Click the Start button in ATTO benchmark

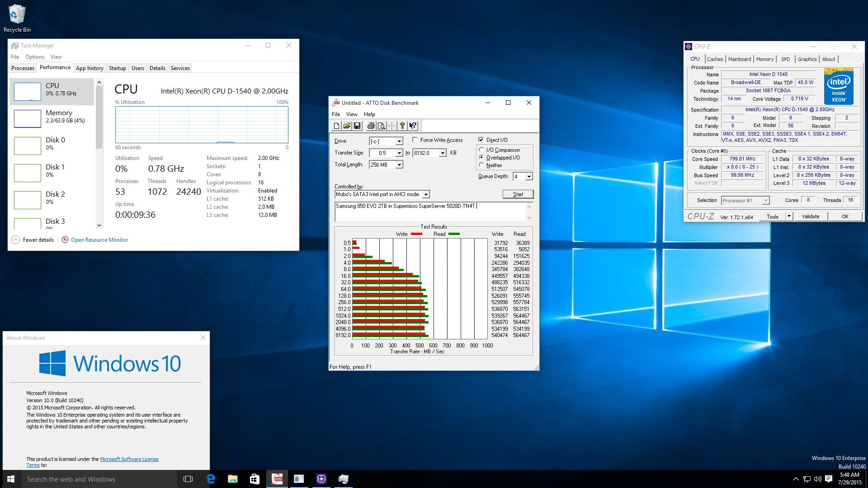click(518, 194)
